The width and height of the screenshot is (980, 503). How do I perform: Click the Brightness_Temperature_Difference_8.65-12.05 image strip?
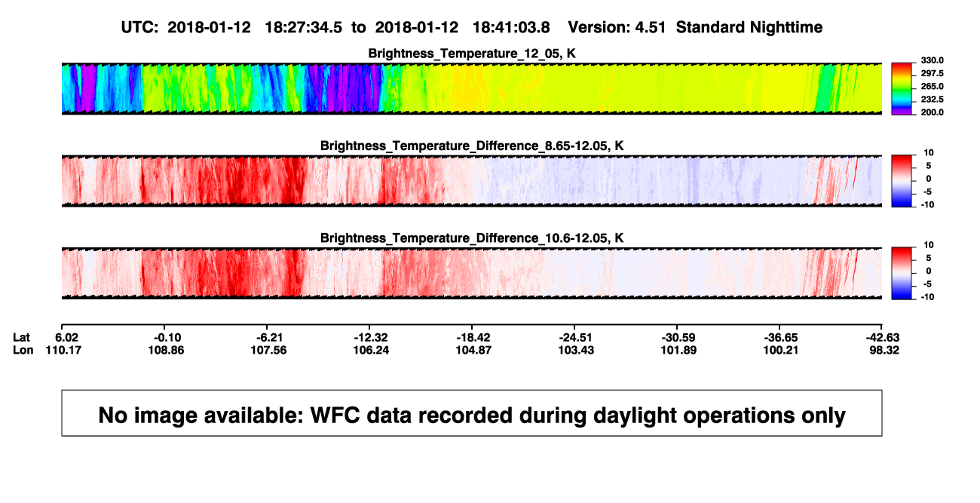click(471, 181)
